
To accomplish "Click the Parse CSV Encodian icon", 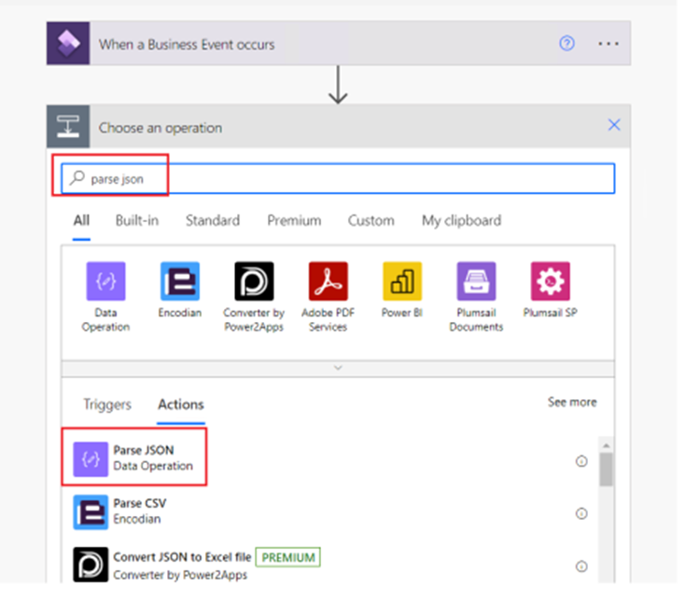I will [91, 512].
